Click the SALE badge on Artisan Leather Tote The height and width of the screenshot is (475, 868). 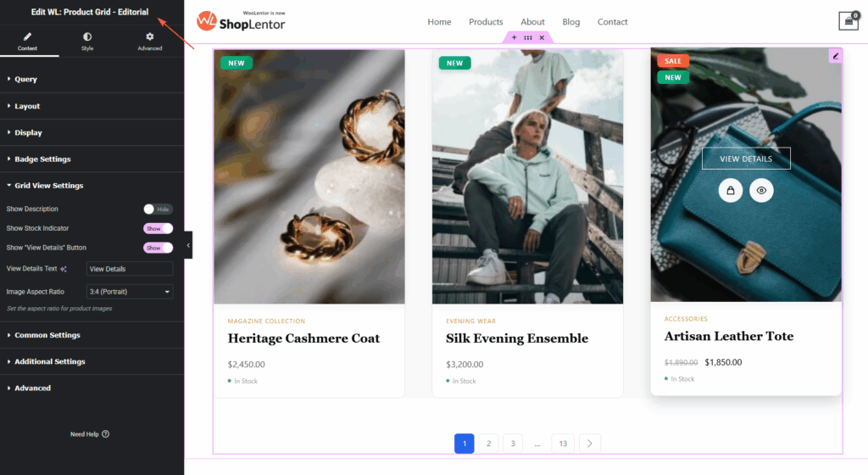tap(672, 61)
